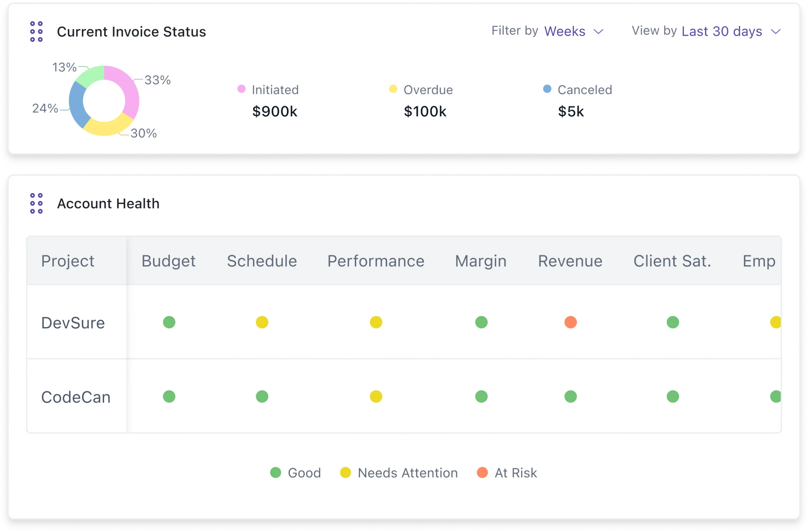Click the Needs Attention legend item

(x=407, y=473)
